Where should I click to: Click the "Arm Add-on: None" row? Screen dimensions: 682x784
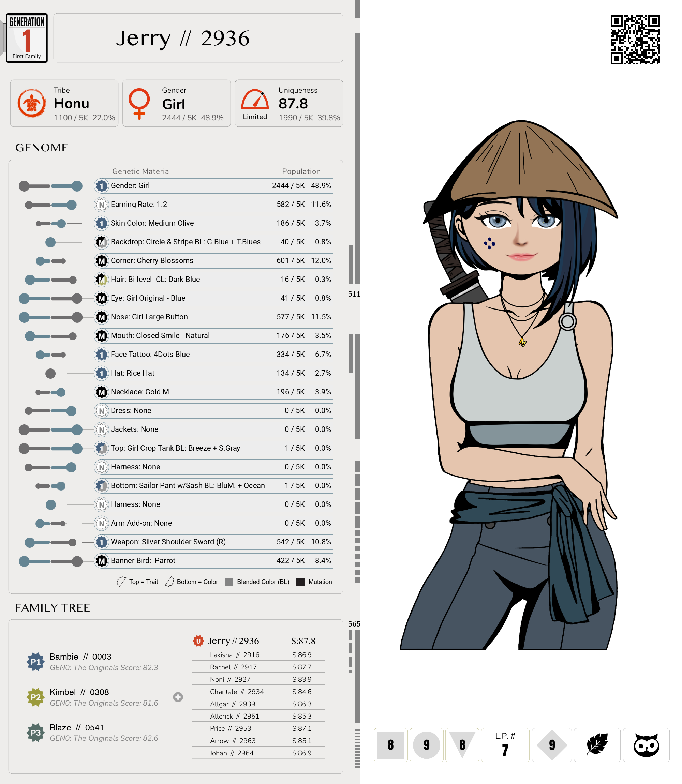tap(213, 523)
